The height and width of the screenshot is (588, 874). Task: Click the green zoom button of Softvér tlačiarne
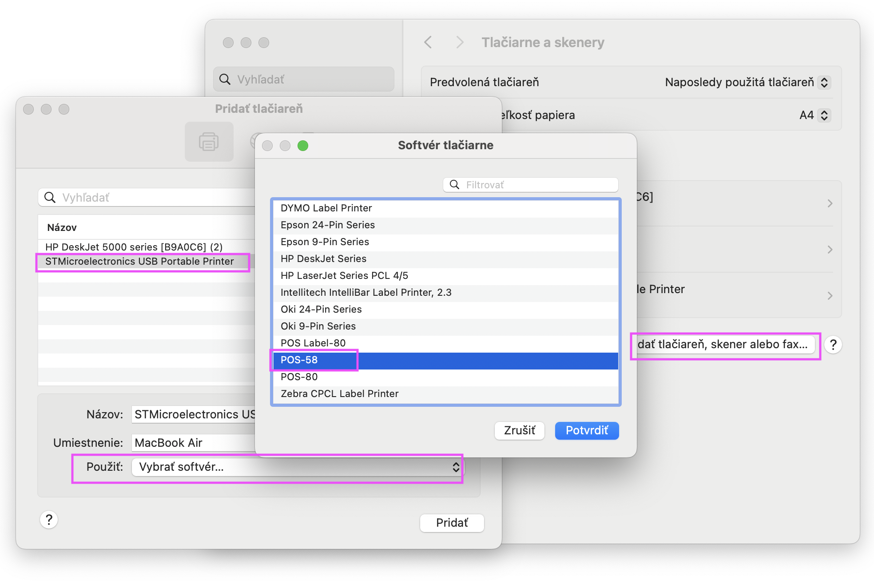tap(303, 146)
